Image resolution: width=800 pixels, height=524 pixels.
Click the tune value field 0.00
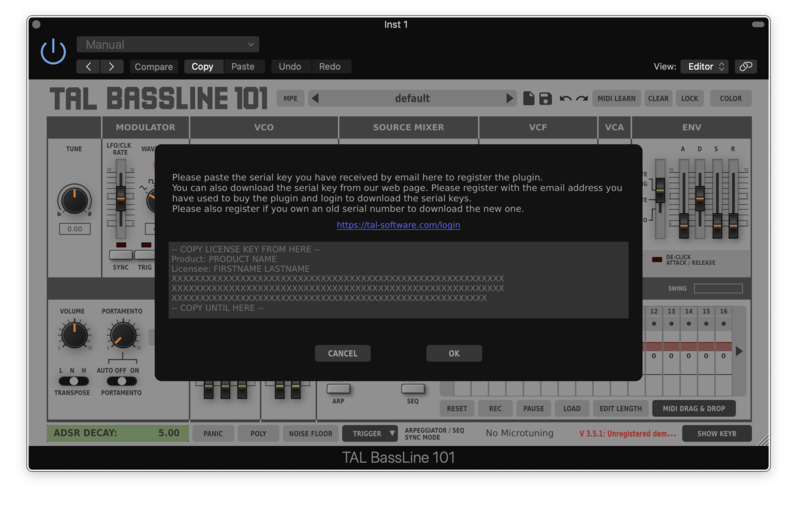tap(74, 229)
